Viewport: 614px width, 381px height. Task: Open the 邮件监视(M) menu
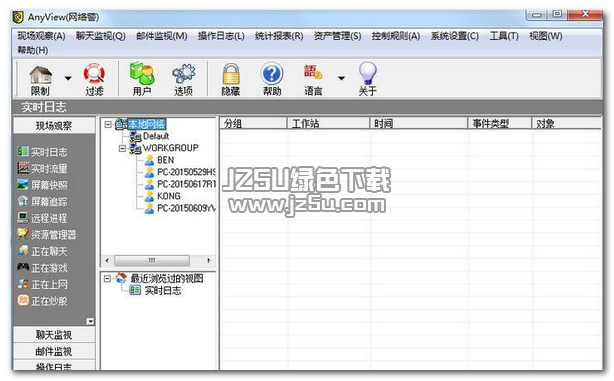click(x=162, y=36)
